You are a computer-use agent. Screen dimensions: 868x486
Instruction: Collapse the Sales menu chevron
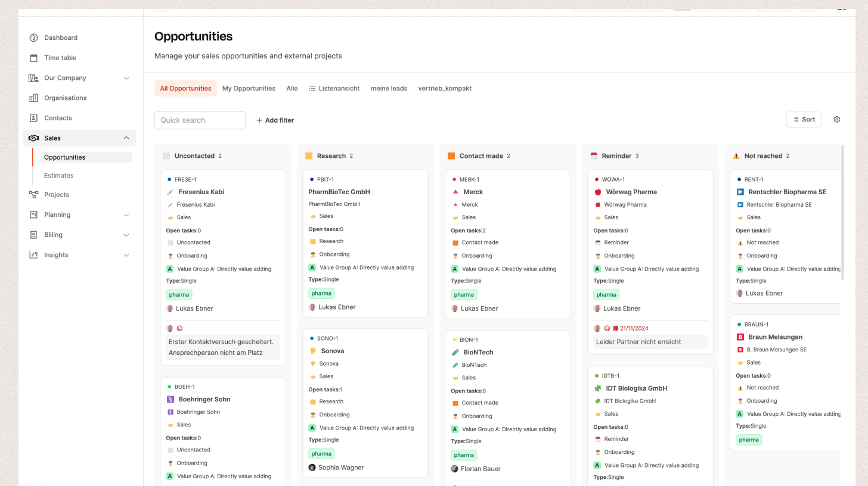pos(126,138)
